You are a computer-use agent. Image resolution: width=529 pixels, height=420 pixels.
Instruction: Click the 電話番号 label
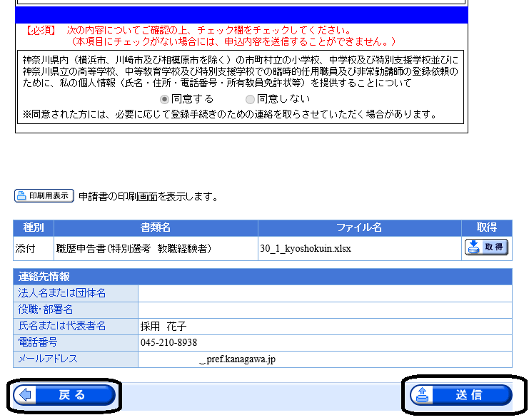pos(37,342)
